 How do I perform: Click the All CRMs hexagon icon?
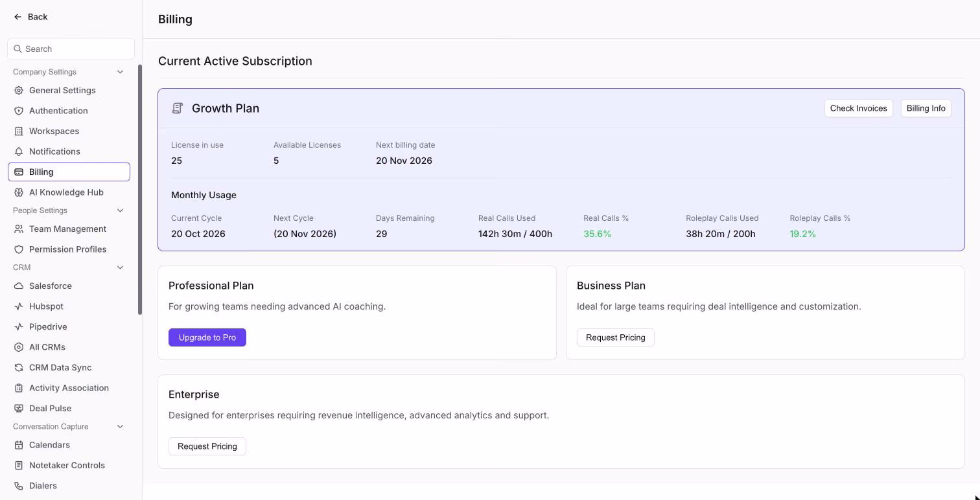19,347
